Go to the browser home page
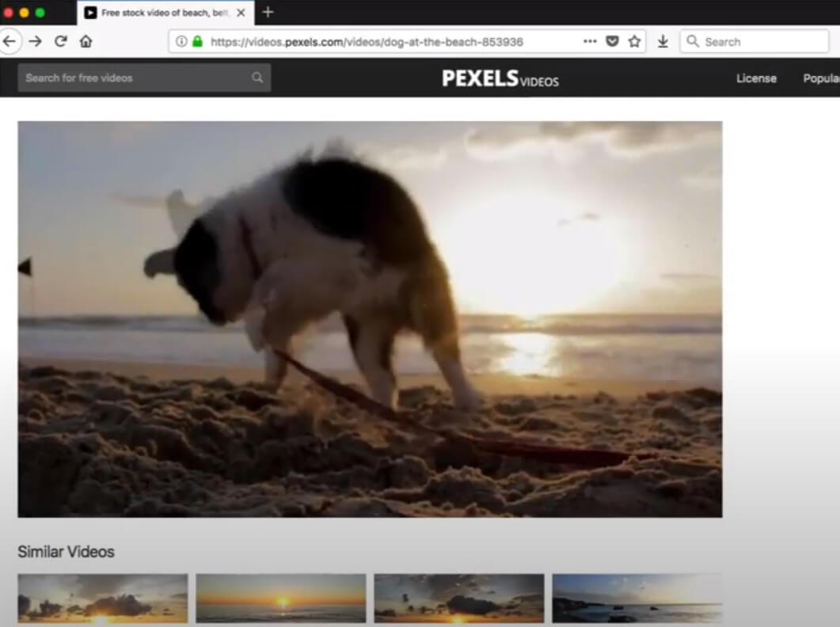 (86, 41)
